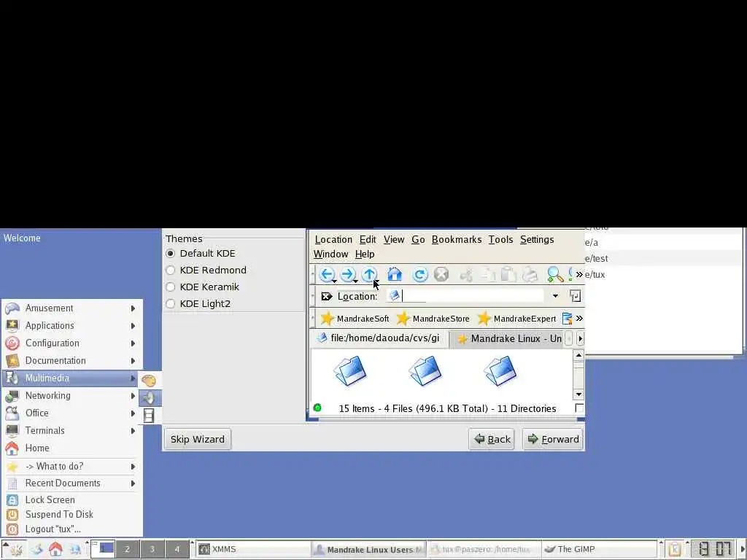Open the third folder in file view
Image resolution: width=747 pixels, height=560 pixels.
pos(500,370)
